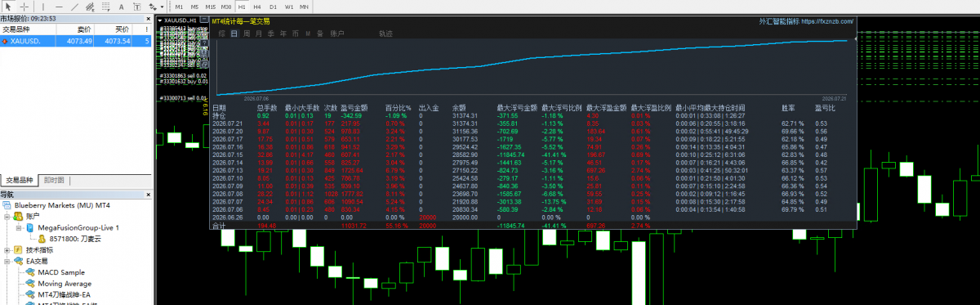The image size is (980, 305).
Task: Collapse the MegaFusionGroup-Live 1 node
Action: coord(18,227)
